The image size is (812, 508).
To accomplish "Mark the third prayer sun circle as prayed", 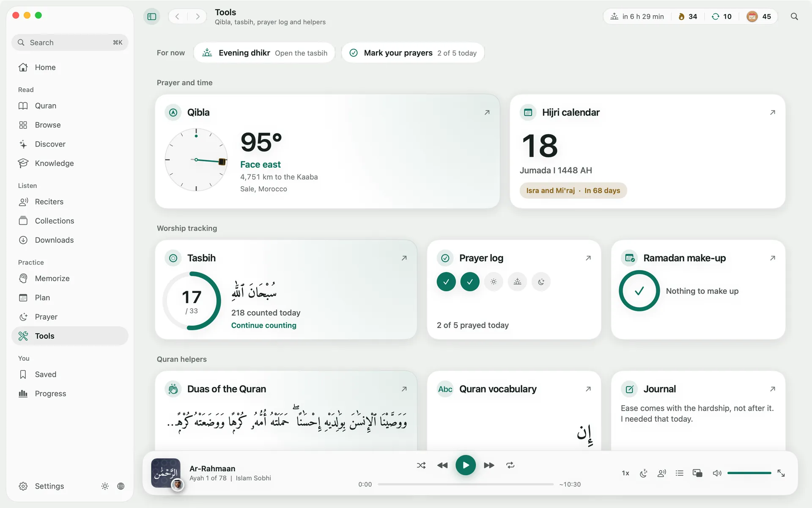I will (494, 282).
